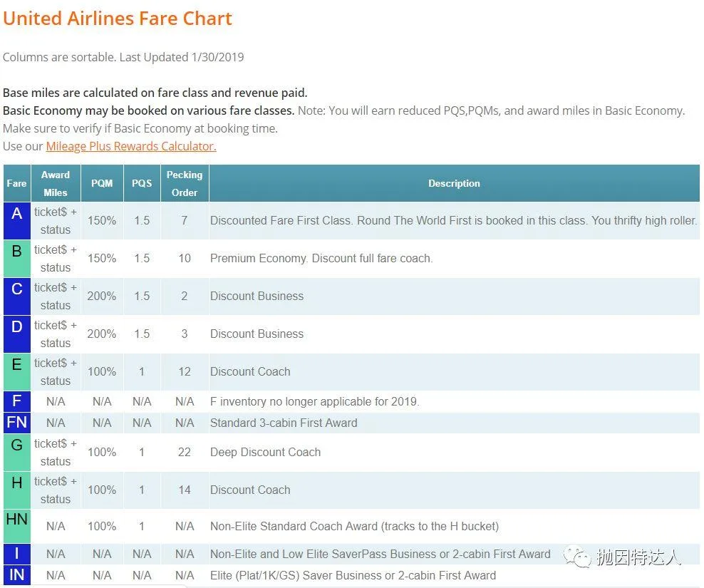Click pecking order 12 in row E
This screenshot has height=588, width=704.
tap(185, 371)
